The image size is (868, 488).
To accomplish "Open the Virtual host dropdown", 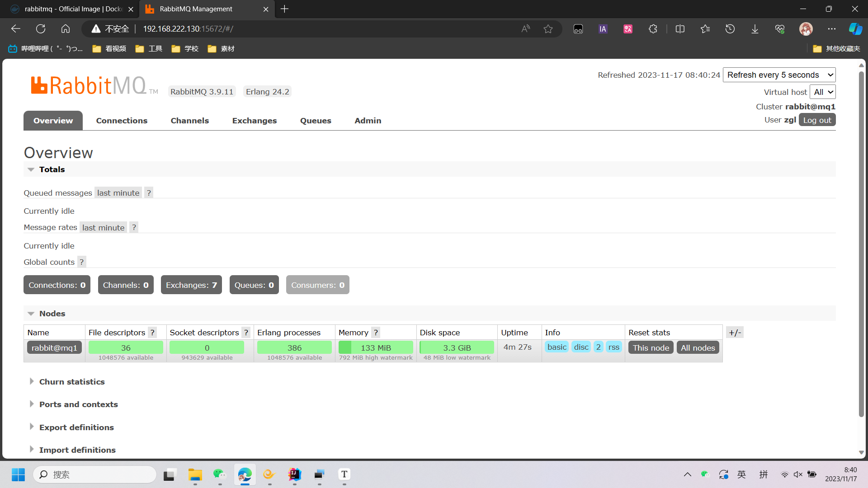I will tap(822, 92).
